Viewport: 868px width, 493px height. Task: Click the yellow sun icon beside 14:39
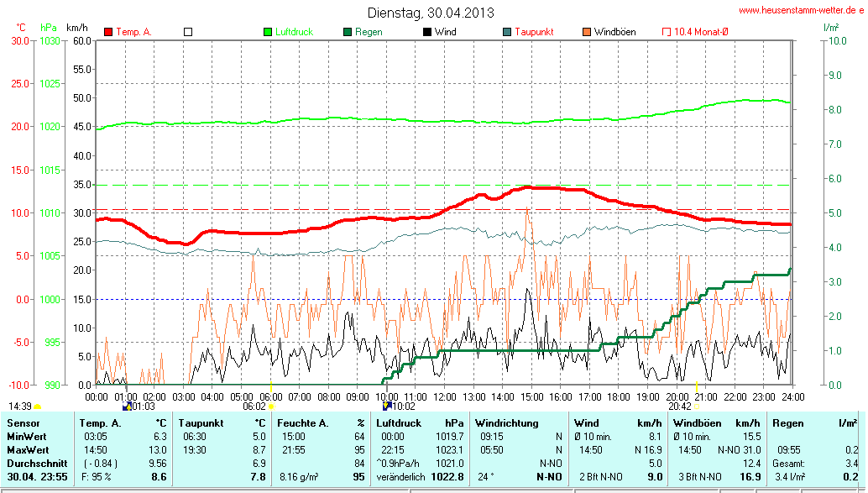[38, 406]
